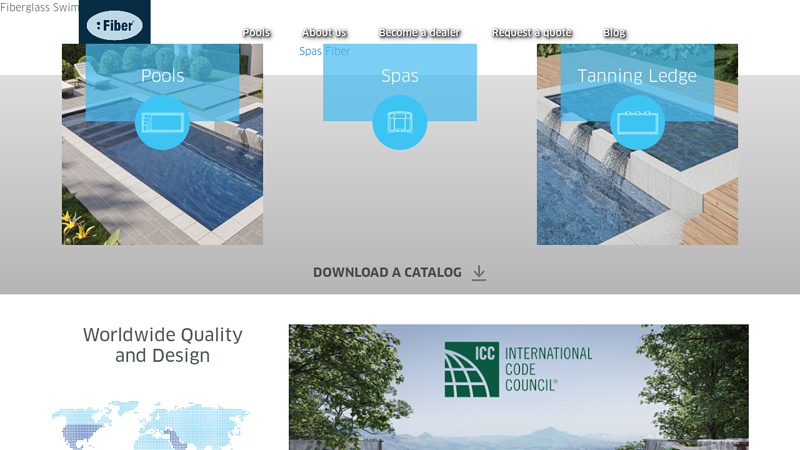Click the Fiberglass Swim text at top
800x450 pixels.
39,8
